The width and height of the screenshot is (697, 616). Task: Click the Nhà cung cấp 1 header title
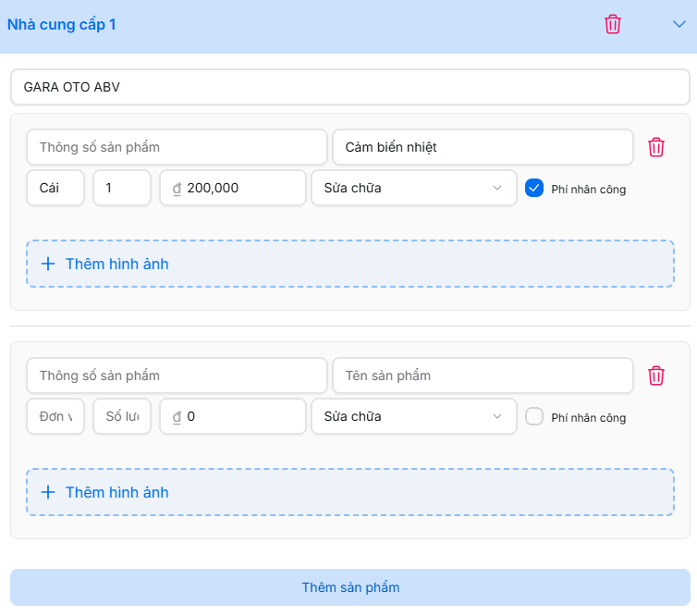click(x=62, y=25)
